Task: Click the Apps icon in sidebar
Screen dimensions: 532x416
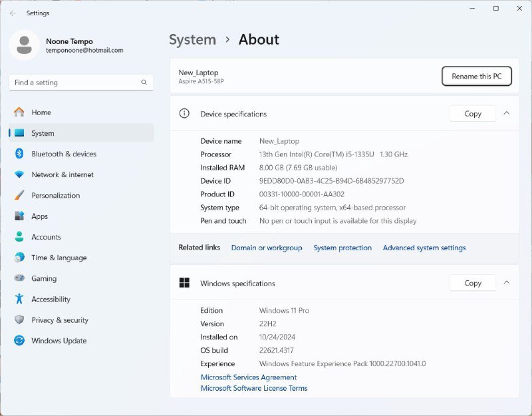Action: click(x=19, y=216)
